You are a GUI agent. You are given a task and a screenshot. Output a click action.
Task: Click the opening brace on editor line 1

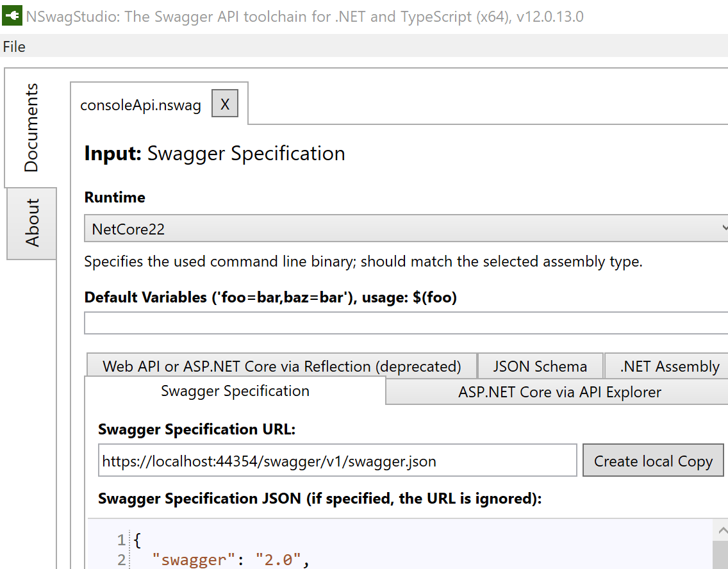(137, 540)
